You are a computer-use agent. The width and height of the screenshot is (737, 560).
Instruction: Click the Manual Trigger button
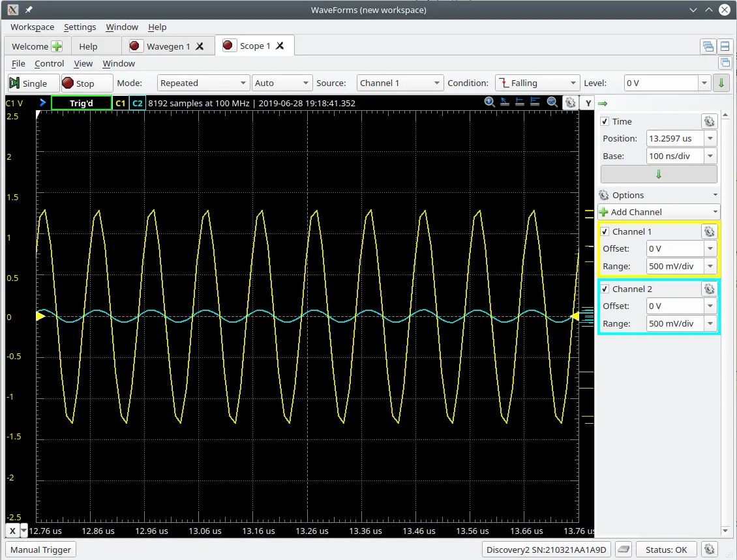pyautogui.click(x=40, y=549)
